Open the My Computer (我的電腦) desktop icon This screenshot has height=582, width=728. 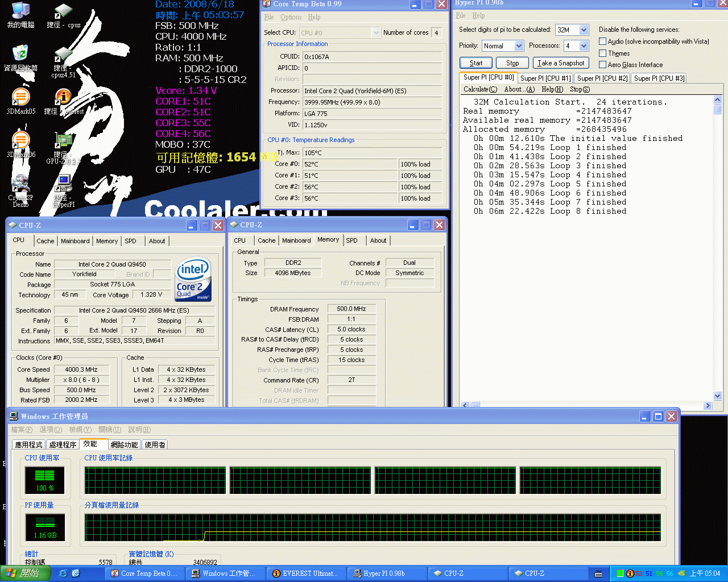(x=20, y=11)
